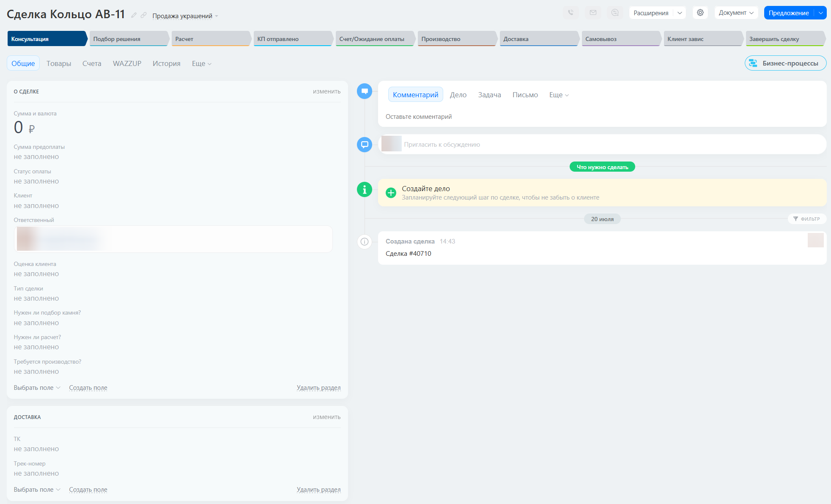Click Что нужно сделать green label
Image resolution: width=831 pixels, height=504 pixels.
point(602,167)
